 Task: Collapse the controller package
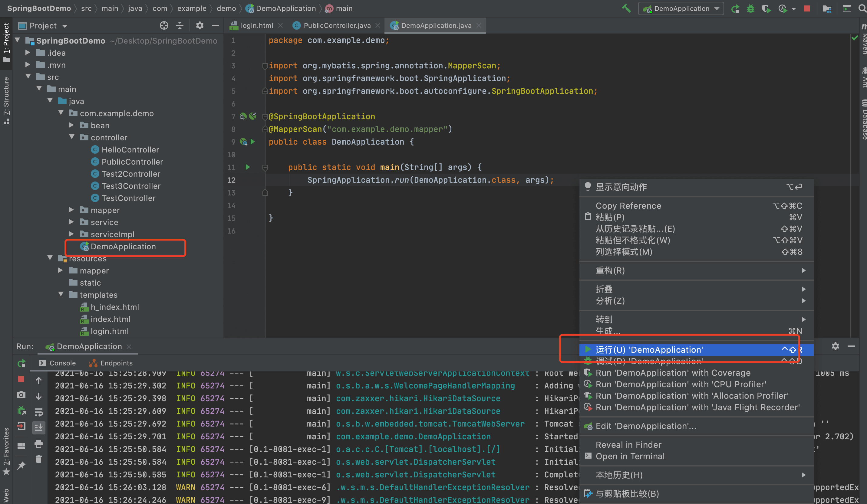[x=71, y=137]
